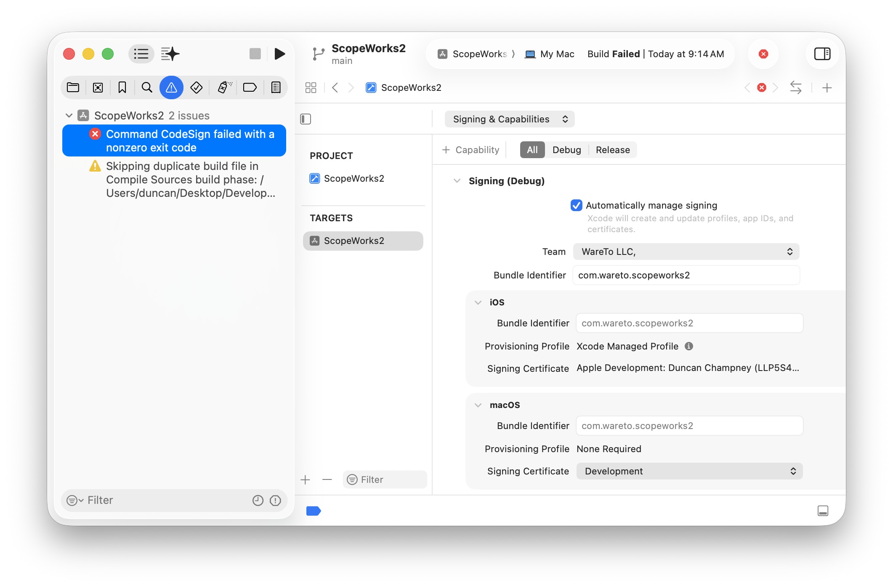Switch to the Release configuration tab
The image size is (893, 588).
click(613, 150)
